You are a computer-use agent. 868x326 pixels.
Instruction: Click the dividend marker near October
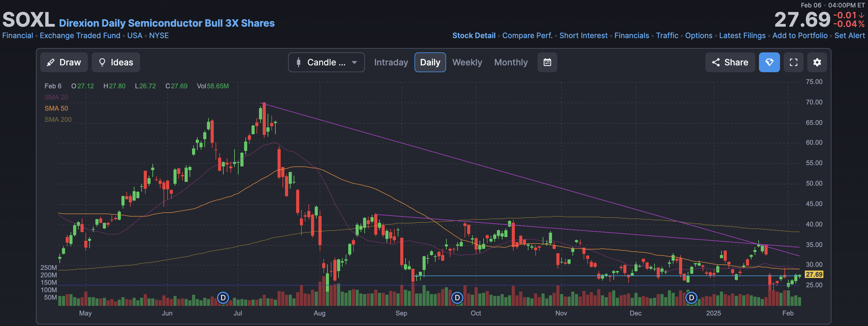457,298
